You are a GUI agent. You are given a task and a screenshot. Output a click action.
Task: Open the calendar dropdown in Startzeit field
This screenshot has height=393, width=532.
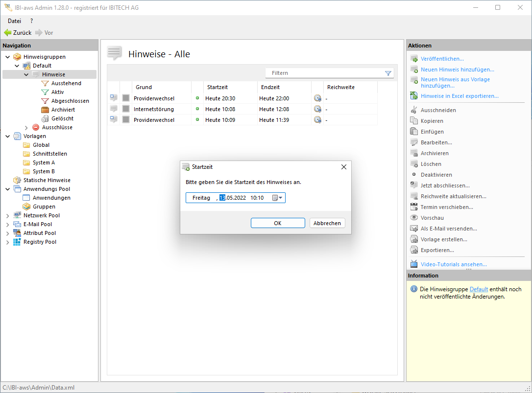[x=277, y=198]
